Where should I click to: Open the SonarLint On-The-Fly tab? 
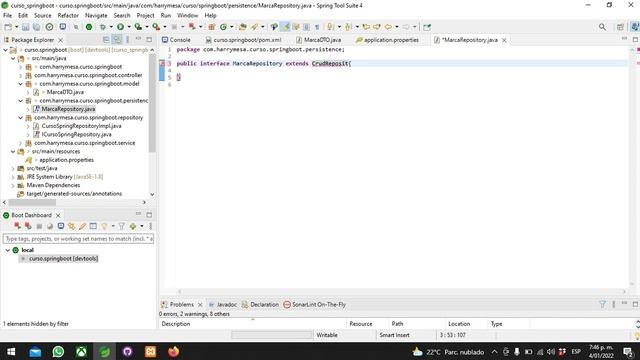[x=314, y=304]
